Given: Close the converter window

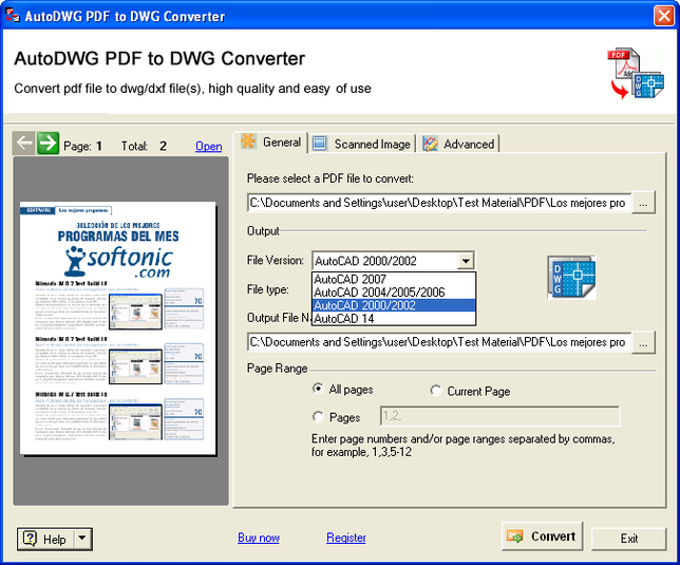Looking at the screenshot, I should coord(664,16).
